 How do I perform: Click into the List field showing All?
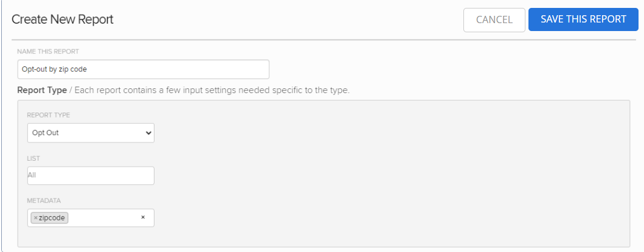pos(91,175)
